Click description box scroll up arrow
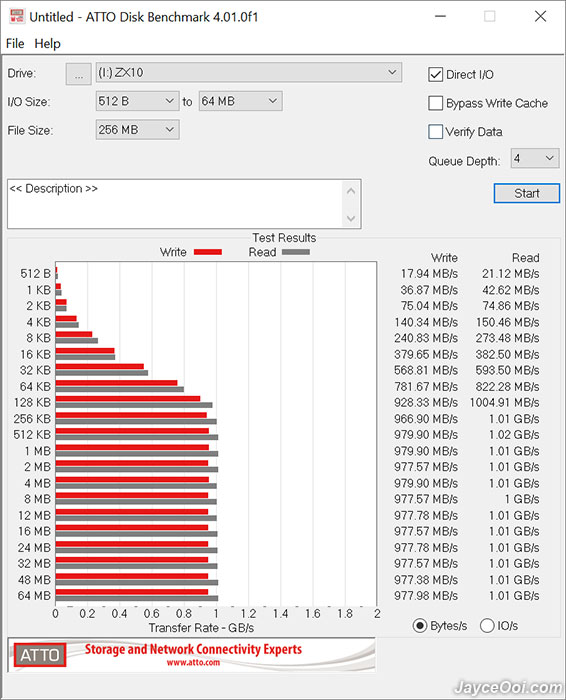The image size is (566, 700). pyautogui.click(x=351, y=192)
